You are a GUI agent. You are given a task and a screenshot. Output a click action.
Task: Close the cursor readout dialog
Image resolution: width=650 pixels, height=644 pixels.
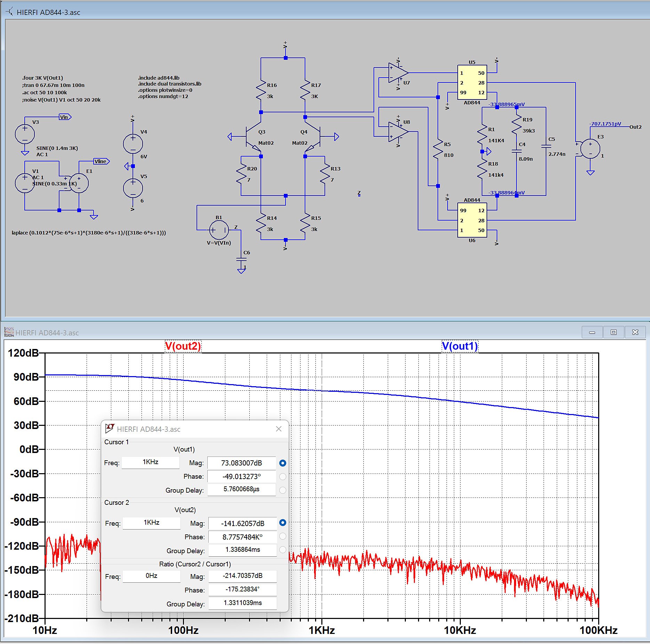click(279, 429)
